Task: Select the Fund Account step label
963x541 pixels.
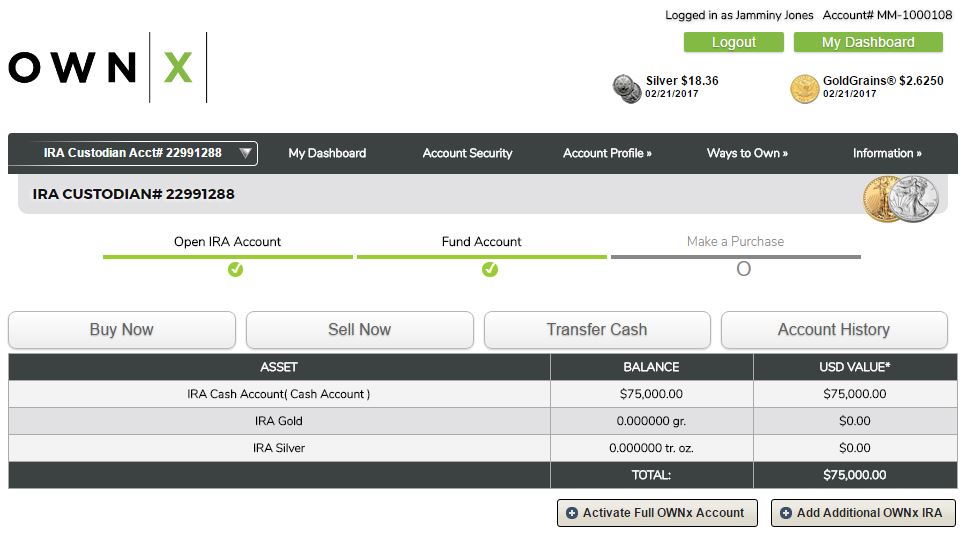Action: click(x=482, y=242)
